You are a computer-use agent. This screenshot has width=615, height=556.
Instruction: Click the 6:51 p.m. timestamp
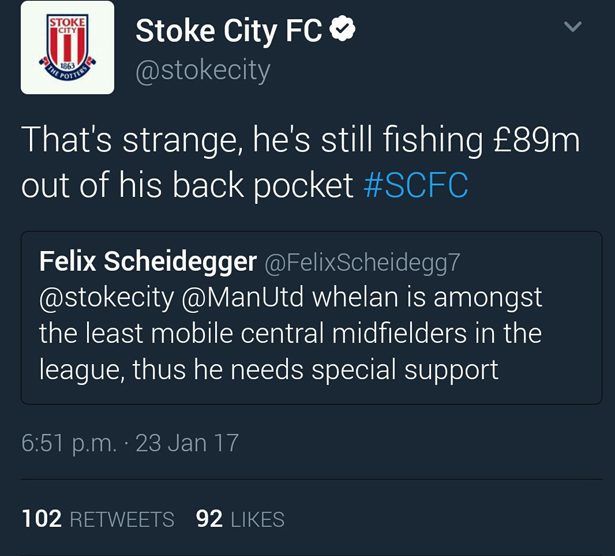point(68,443)
